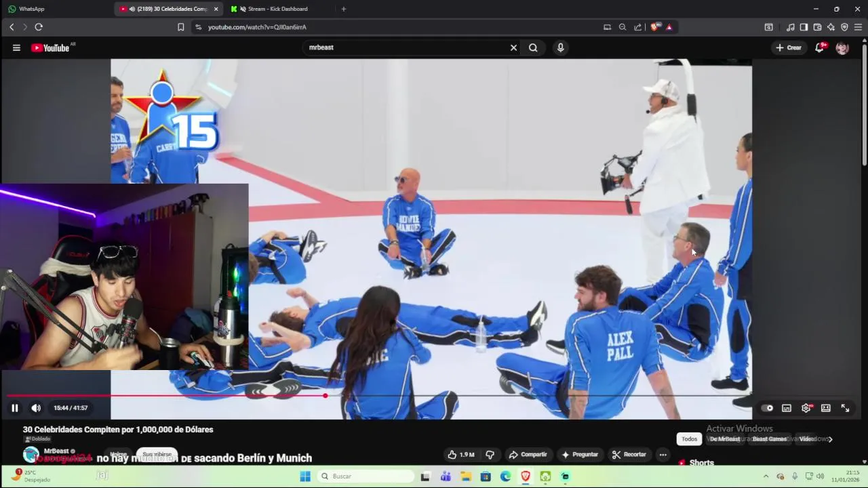Open the Brave VPN shield icon

[x=844, y=27]
